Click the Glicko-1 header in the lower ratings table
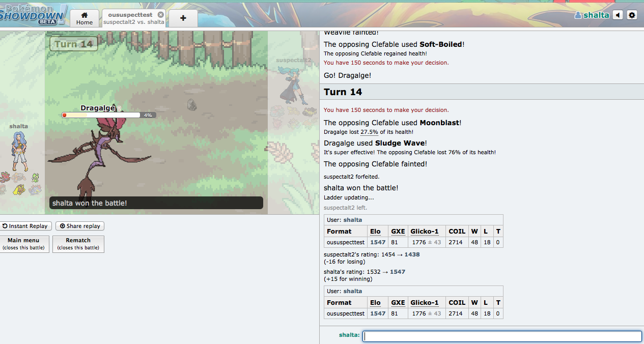The width and height of the screenshot is (644, 344). point(425,302)
